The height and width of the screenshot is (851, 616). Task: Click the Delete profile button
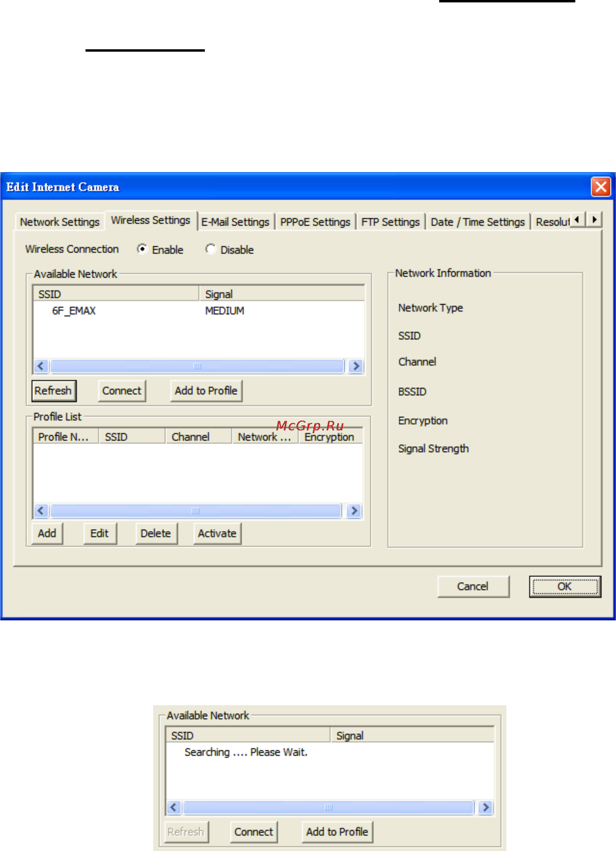[156, 533]
